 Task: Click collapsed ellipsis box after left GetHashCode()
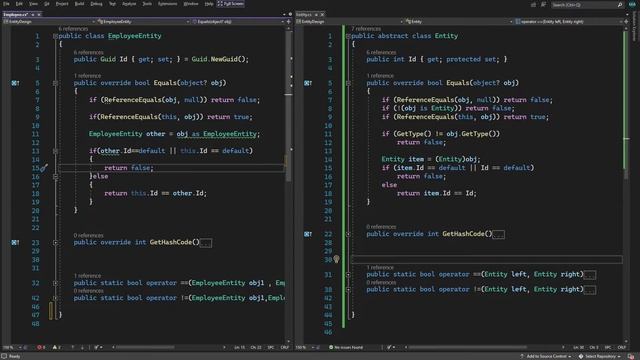[206, 243]
